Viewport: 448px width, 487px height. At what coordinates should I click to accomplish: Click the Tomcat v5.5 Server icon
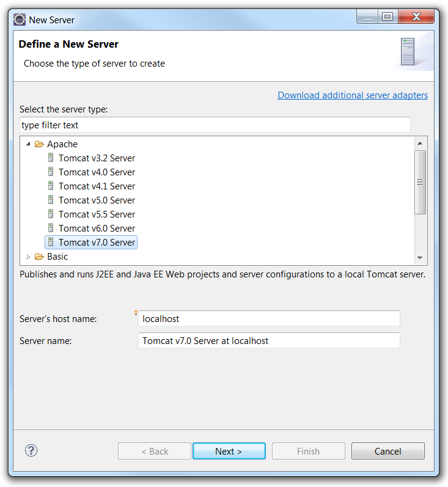click(51, 214)
